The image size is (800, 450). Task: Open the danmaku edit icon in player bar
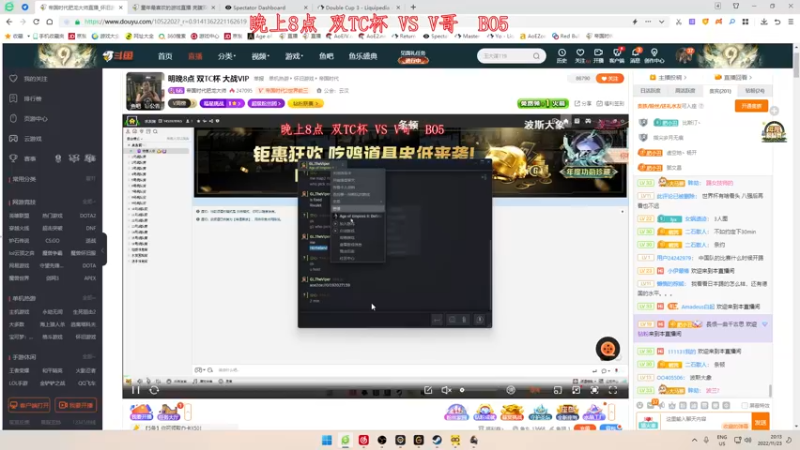pos(428,390)
